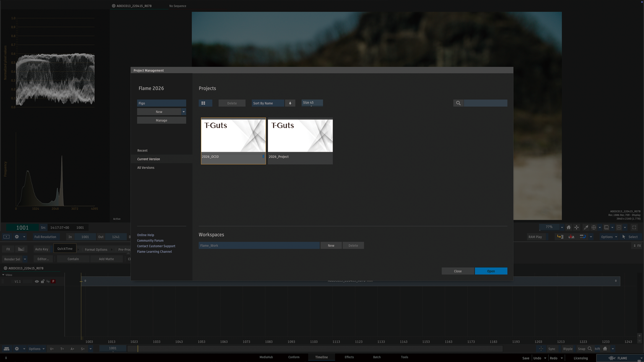644x362 pixels.
Task: Adjust the Size 45 thumbnail slider
Action: 312,103
